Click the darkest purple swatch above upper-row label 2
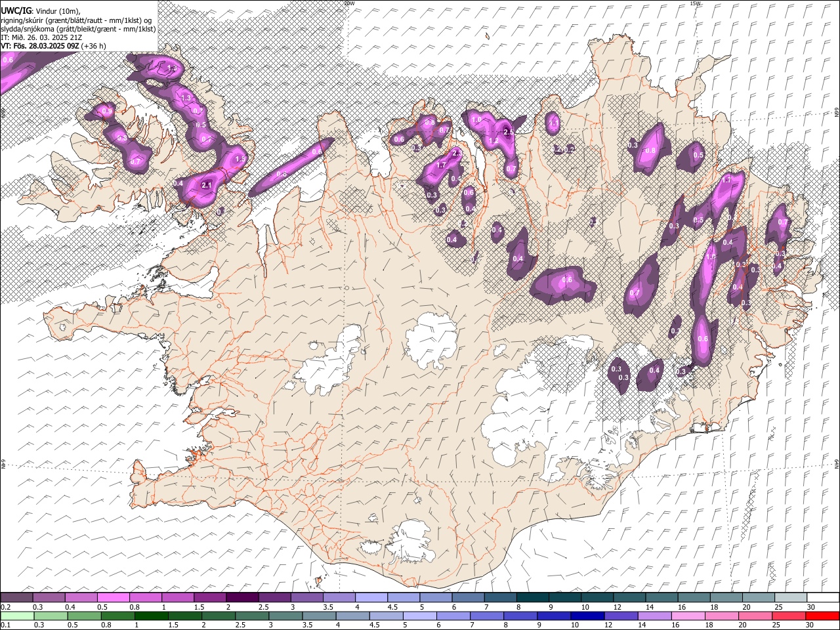840x630 pixels. 242,597
